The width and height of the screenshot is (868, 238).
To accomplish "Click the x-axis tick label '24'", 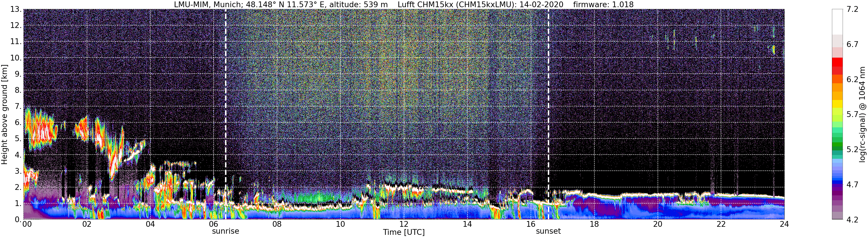I will click(784, 224).
